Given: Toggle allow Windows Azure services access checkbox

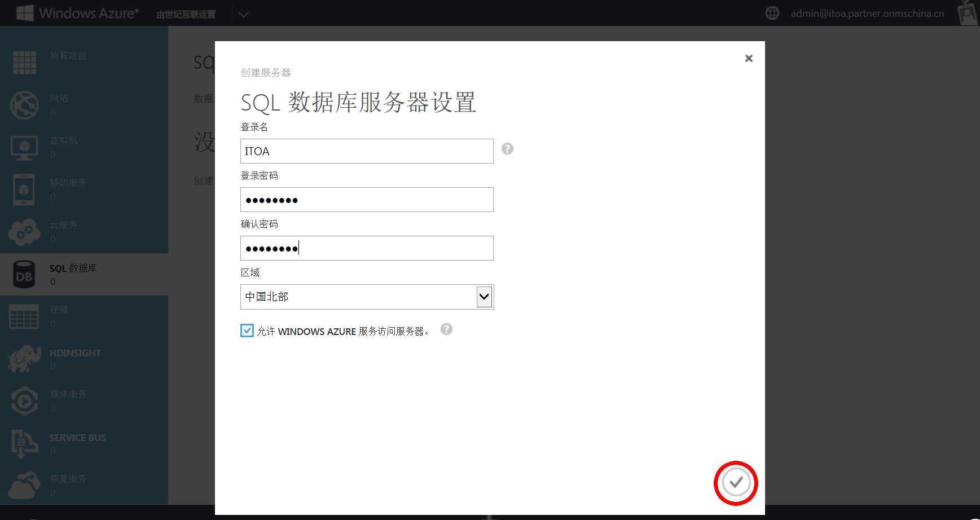Looking at the screenshot, I should (x=247, y=330).
